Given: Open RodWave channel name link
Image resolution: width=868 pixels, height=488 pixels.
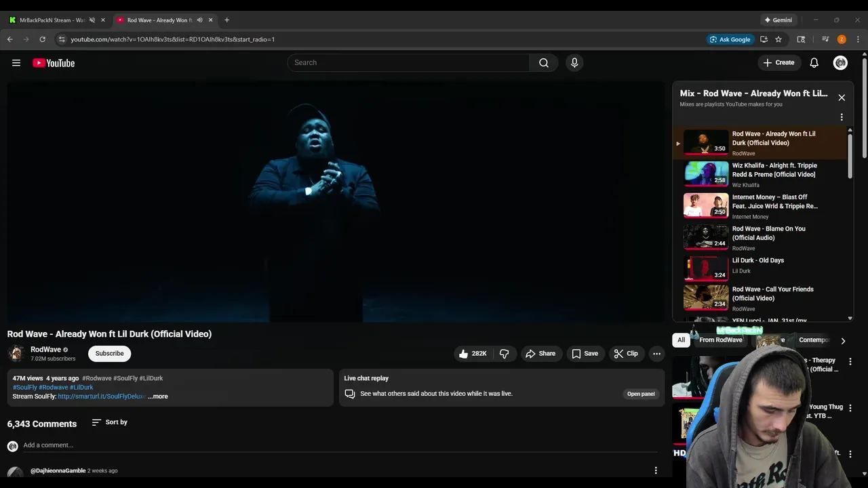Looking at the screenshot, I should pyautogui.click(x=45, y=350).
